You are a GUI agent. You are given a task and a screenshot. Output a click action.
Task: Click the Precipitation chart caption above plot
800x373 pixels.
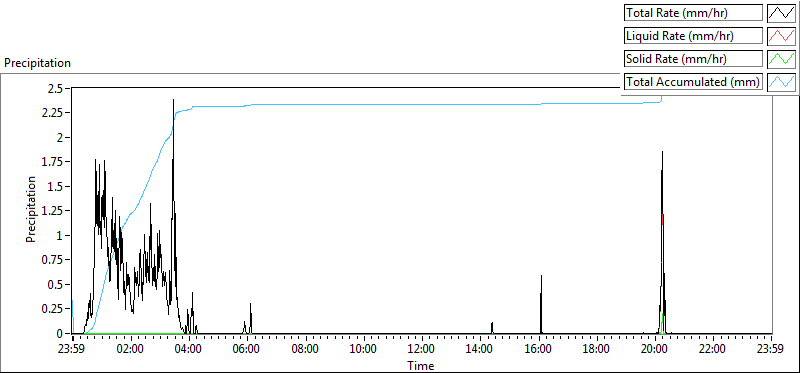pos(37,63)
